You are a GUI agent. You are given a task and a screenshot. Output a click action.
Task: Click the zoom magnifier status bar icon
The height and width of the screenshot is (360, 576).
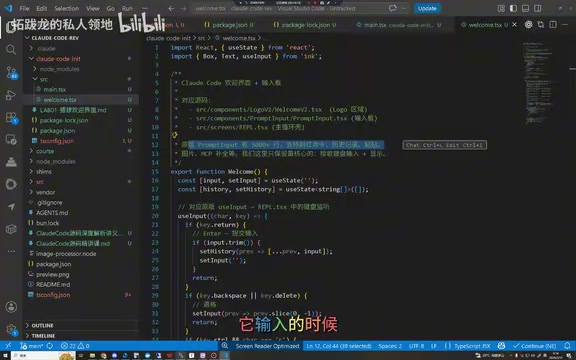(224, 346)
